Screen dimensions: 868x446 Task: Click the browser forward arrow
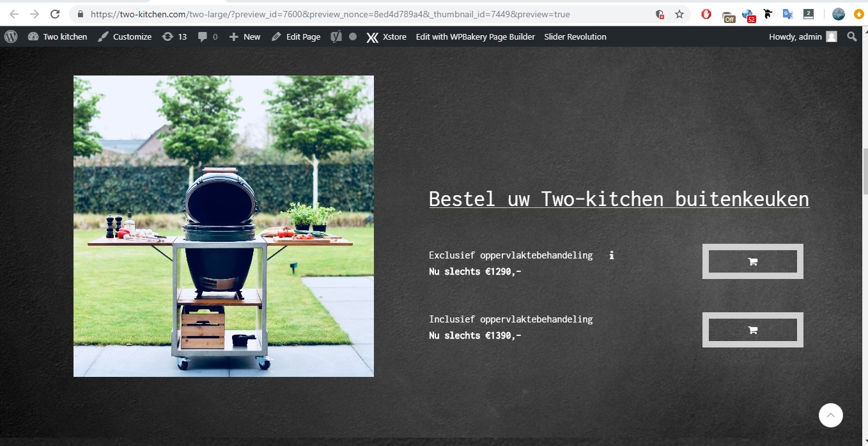tap(35, 14)
